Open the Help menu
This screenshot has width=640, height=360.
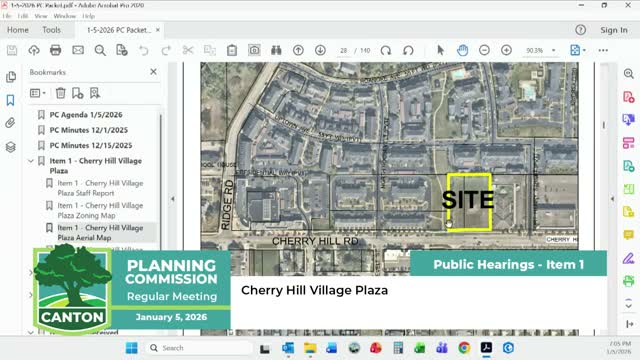point(89,16)
